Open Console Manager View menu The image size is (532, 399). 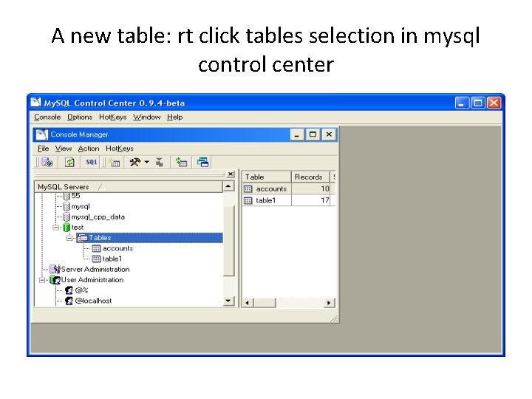coord(64,149)
